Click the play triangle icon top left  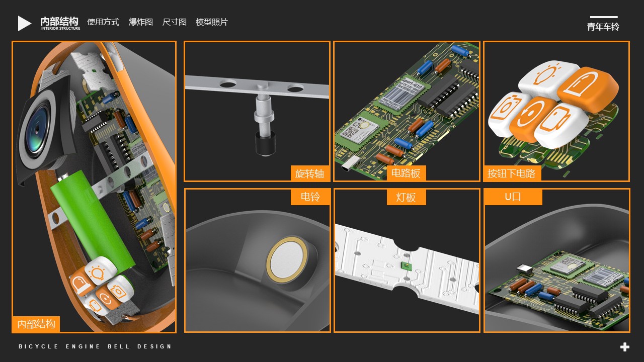(x=24, y=22)
